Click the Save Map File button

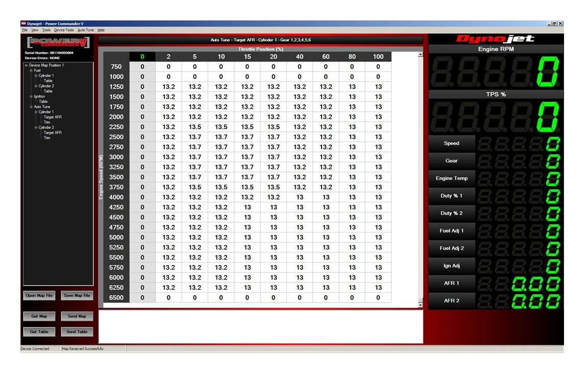[77, 295]
